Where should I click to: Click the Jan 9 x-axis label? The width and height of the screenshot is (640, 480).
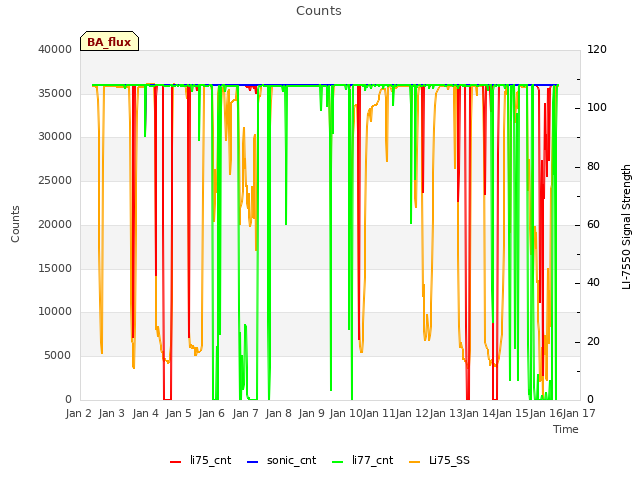point(311,413)
